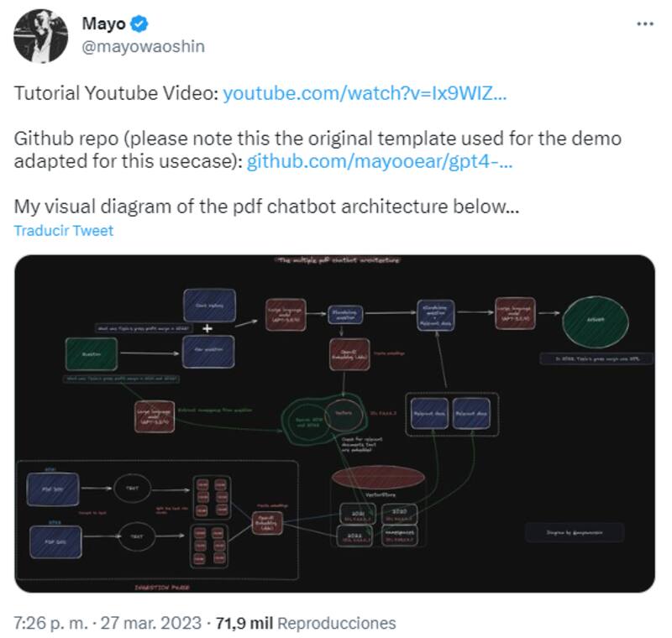Click the 7:26 p. m. timestamp
This screenshot has width=672, height=638.
(52, 623)
